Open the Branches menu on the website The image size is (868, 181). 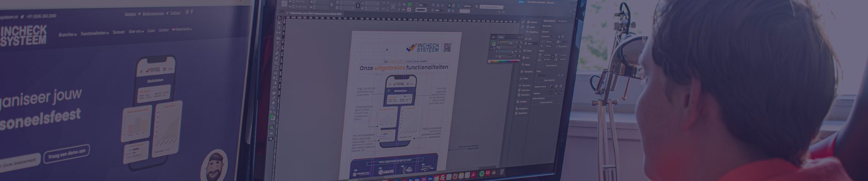(x=67, y=34)
